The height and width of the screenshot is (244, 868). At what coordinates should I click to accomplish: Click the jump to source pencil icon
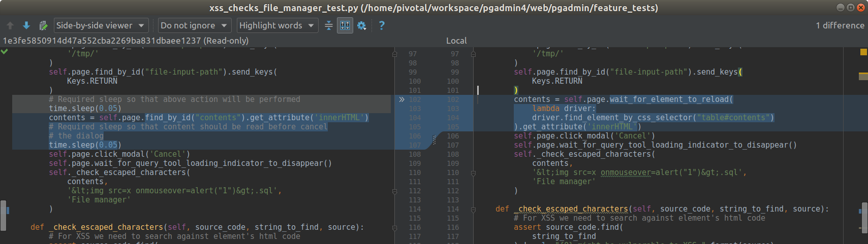(43, 25)
